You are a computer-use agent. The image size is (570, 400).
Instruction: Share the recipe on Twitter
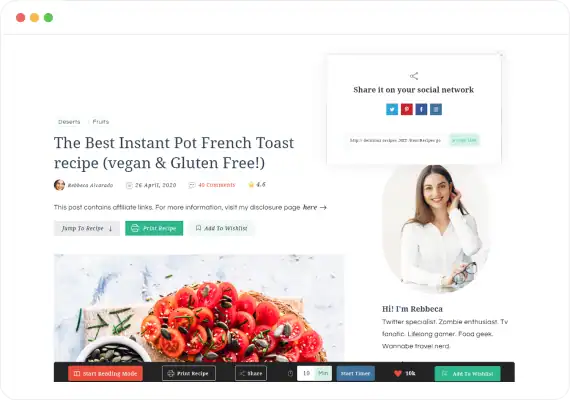[x=392, y=109]
